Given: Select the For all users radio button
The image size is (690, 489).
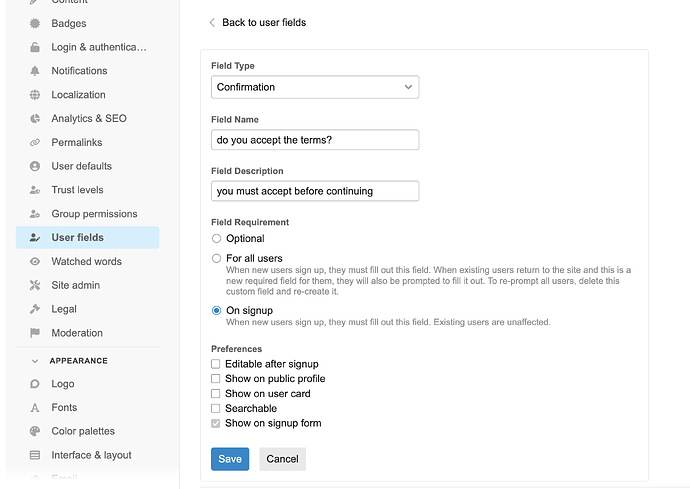Looking at the screenshot, I should 216,258.
